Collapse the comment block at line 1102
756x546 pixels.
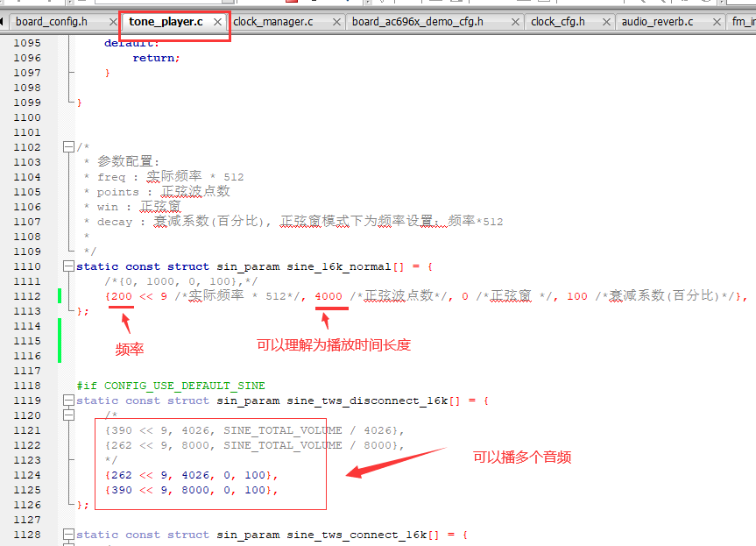pos(69,147)
